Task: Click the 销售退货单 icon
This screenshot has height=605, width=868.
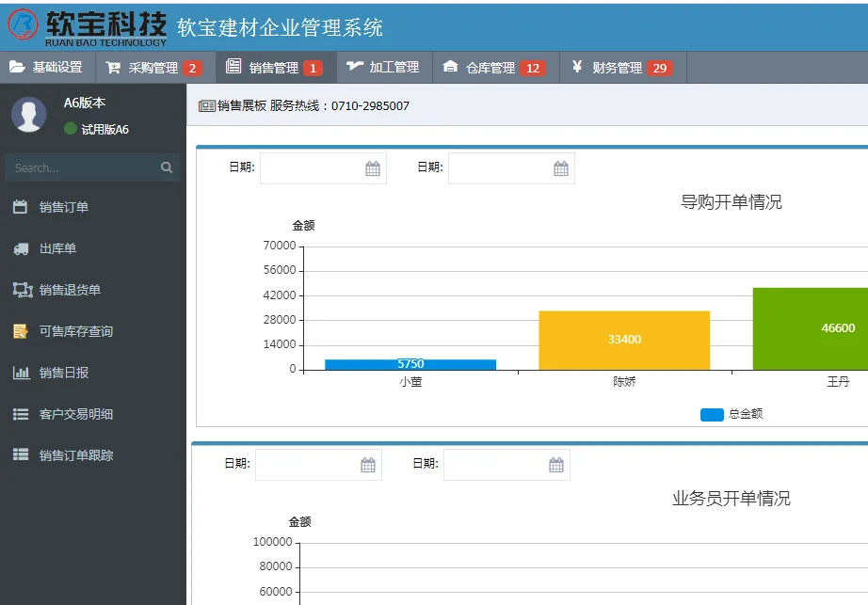Action: point(23,290)
